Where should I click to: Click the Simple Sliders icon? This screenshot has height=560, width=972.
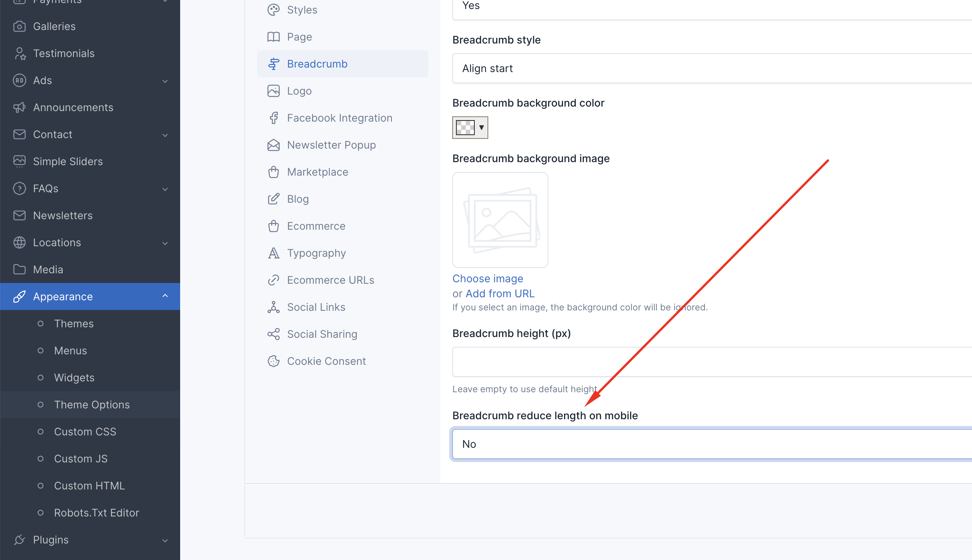(x=19, y=161)
